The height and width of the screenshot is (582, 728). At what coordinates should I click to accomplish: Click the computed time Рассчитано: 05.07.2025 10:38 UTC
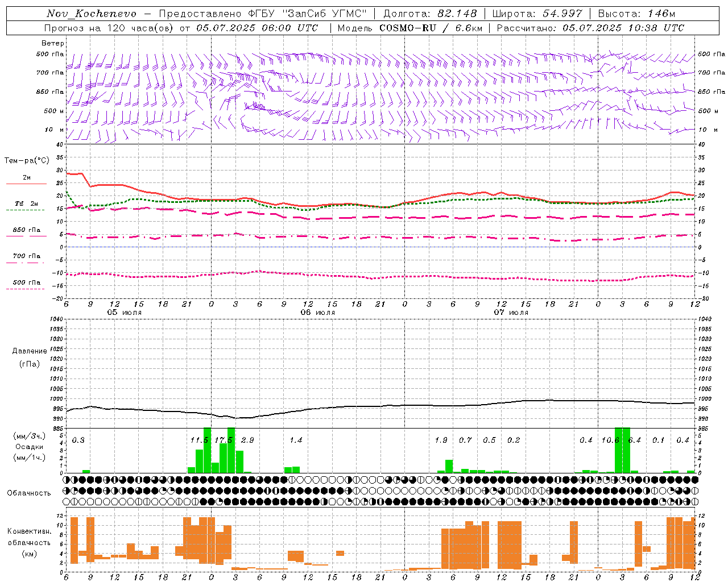coord(590,28)
